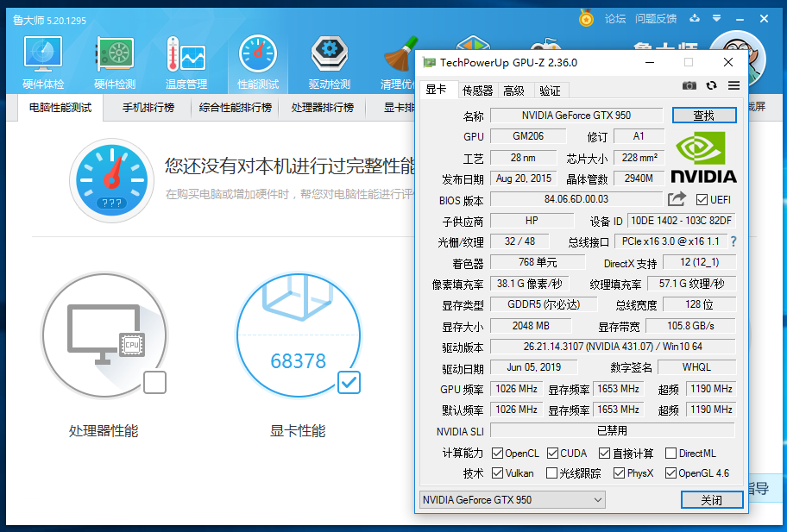
Task: Click the GPU name field NVIDIA GeForce GTX 950
Action: [x=576, y=116]
